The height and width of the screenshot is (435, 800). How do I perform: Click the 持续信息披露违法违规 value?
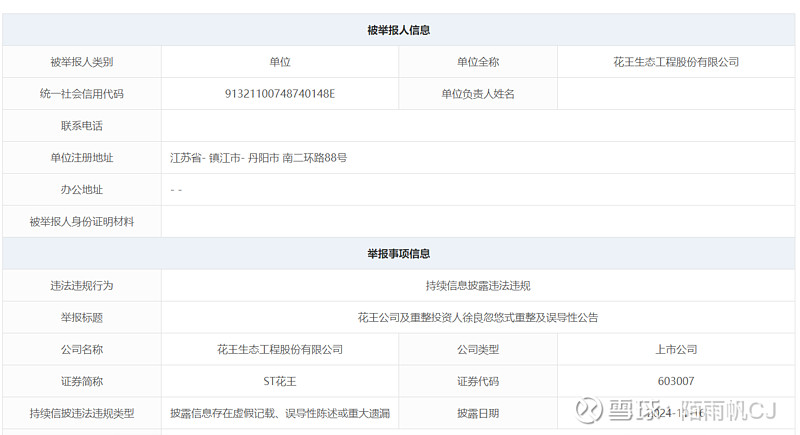[x=478, y=286]
